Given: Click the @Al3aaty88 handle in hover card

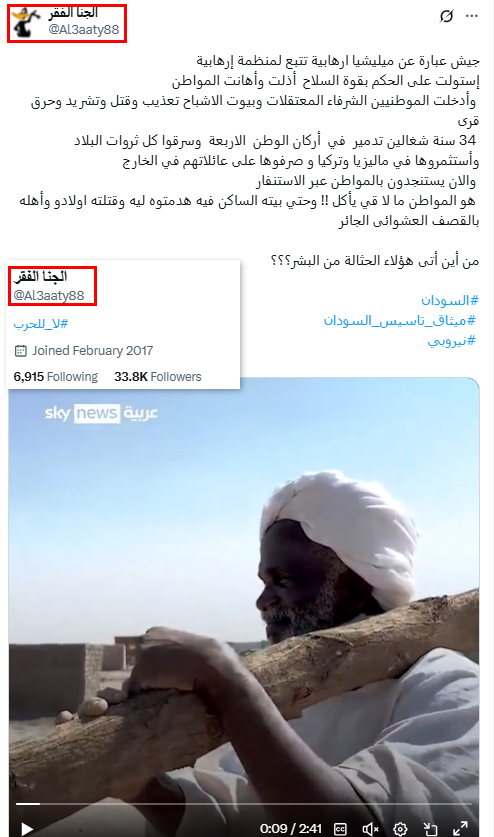Looking at the screenshot, I should (x=49, y=296).
